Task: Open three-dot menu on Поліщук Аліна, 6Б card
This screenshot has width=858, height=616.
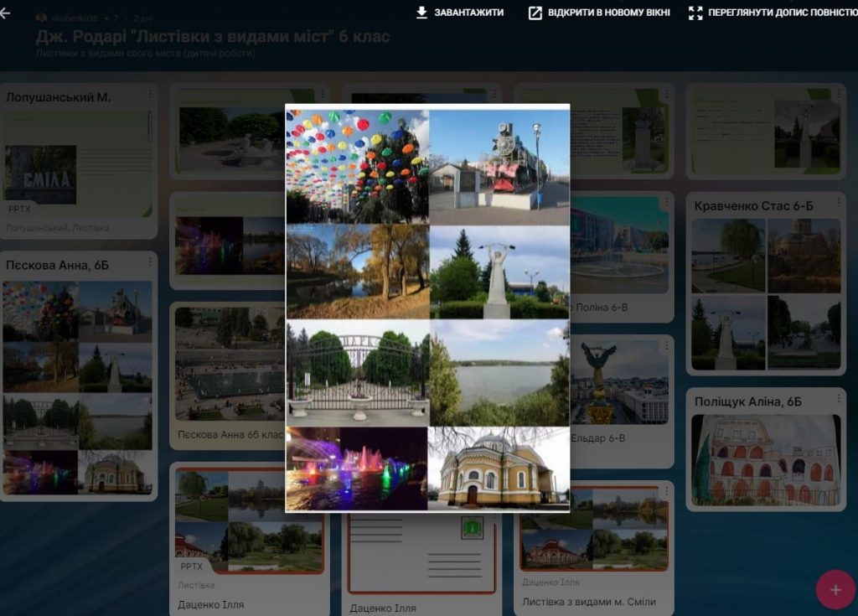Action: (838, 399)
